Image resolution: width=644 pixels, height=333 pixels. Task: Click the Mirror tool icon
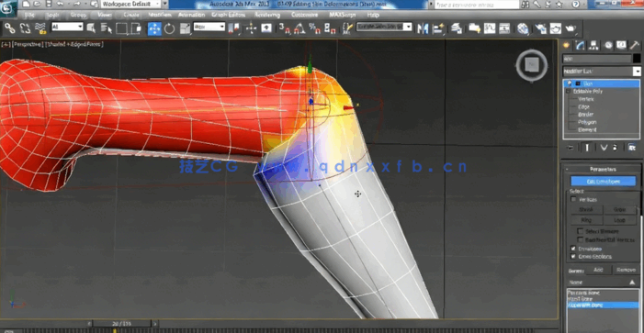pyautogui.click(x=423, y=28)
